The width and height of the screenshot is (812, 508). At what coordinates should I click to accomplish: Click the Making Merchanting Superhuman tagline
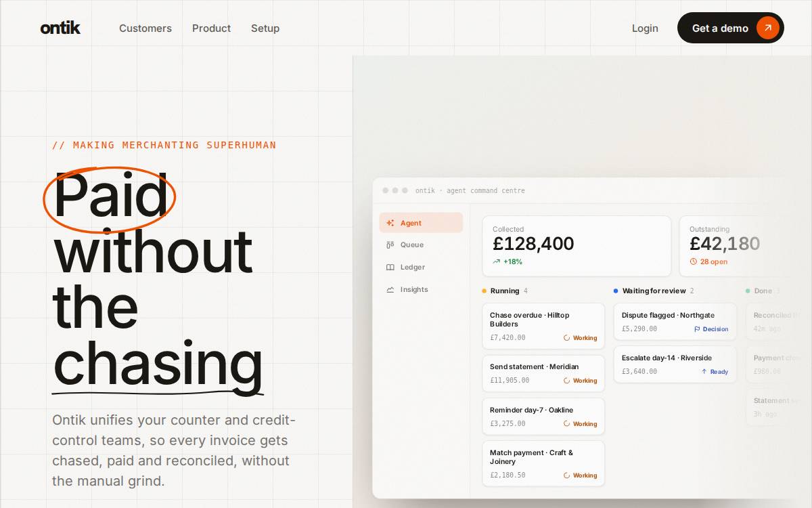coord(164,145)
